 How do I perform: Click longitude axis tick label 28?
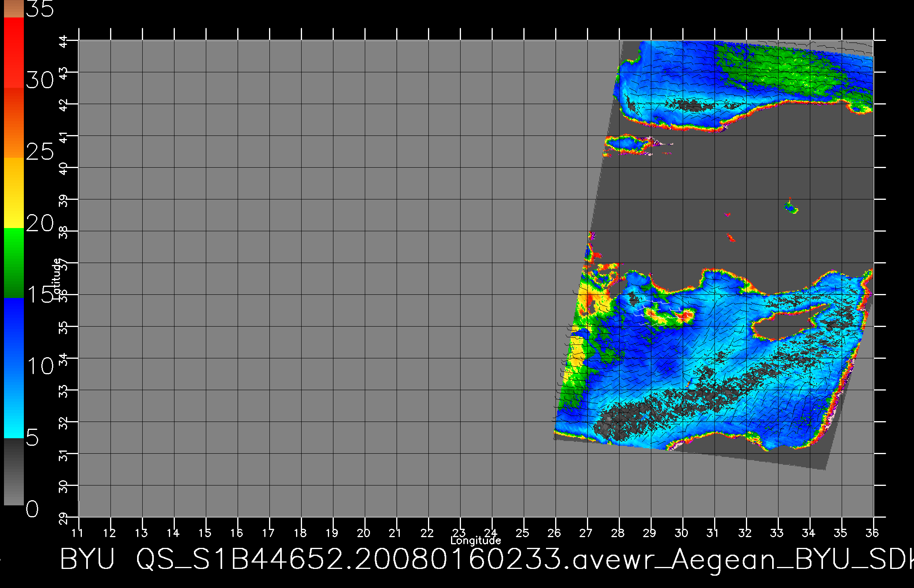(x=618, y=533)
